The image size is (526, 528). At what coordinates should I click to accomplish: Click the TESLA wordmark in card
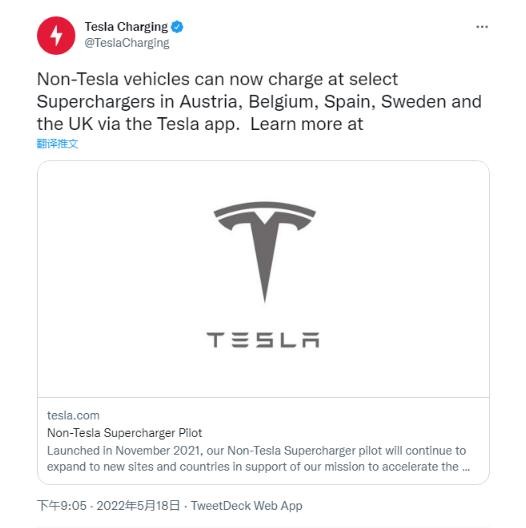263,339
